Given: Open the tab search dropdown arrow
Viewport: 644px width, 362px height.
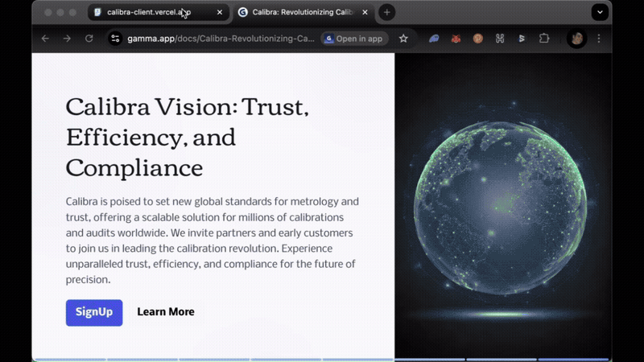Looking at the screenshot, I should [600, 12].
